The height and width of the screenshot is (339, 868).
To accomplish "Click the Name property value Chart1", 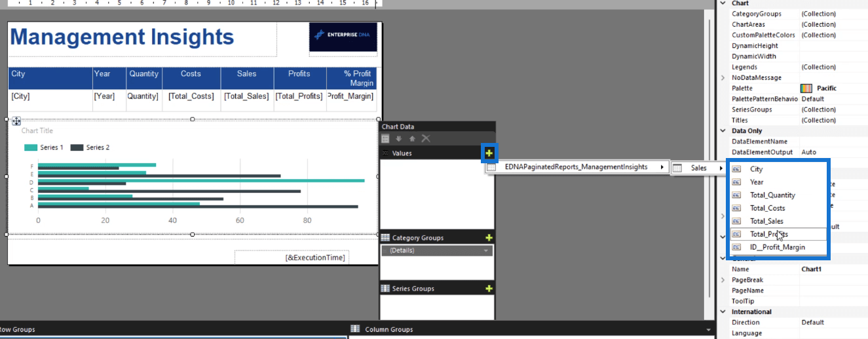I will tap(811, 269).
